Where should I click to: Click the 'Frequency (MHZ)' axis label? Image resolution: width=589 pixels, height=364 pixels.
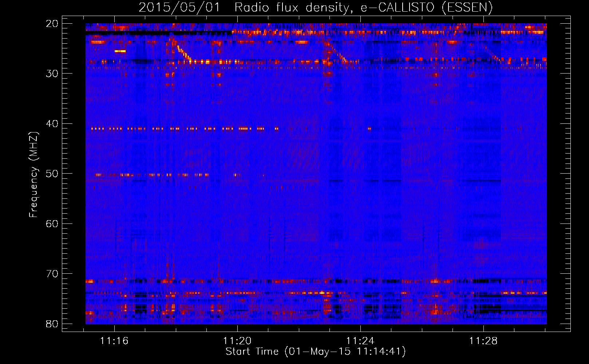pyautogui.click(x=33, y=174)
